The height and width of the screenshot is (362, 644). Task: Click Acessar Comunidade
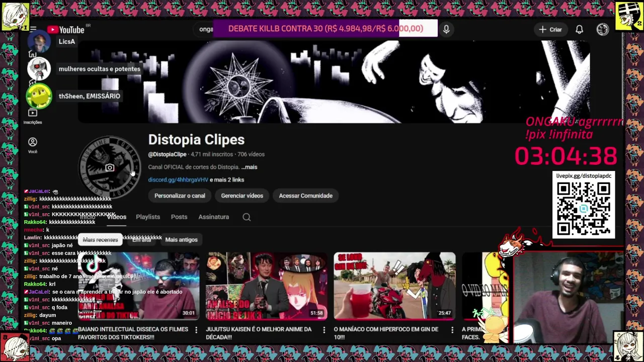click(305, 196)
